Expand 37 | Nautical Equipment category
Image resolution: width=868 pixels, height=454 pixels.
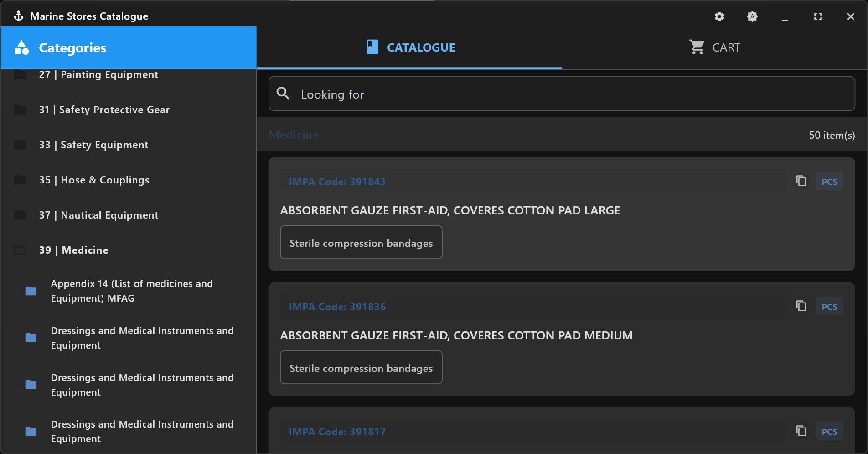[x=129, y=215]
